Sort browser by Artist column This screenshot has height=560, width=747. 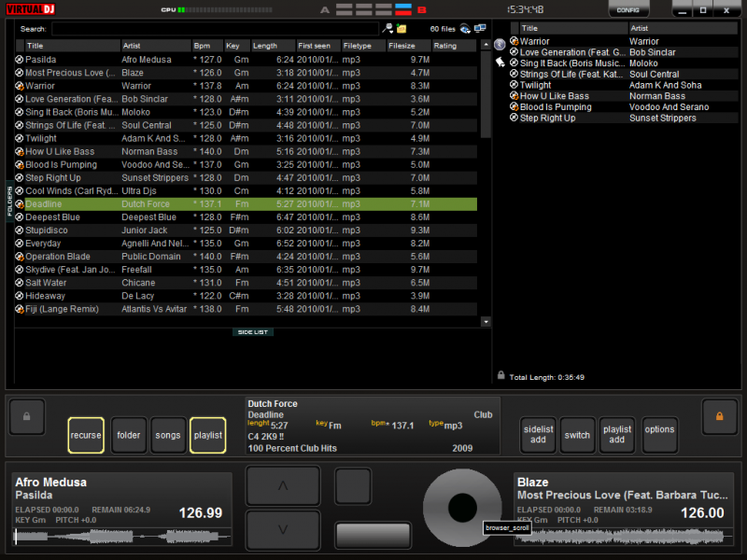pos(156,46)
